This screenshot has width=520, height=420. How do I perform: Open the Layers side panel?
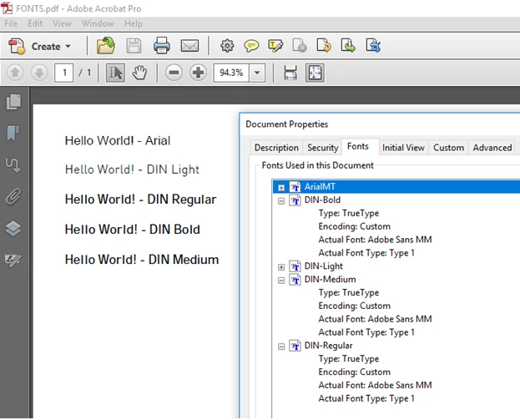[x=13, y=228]
